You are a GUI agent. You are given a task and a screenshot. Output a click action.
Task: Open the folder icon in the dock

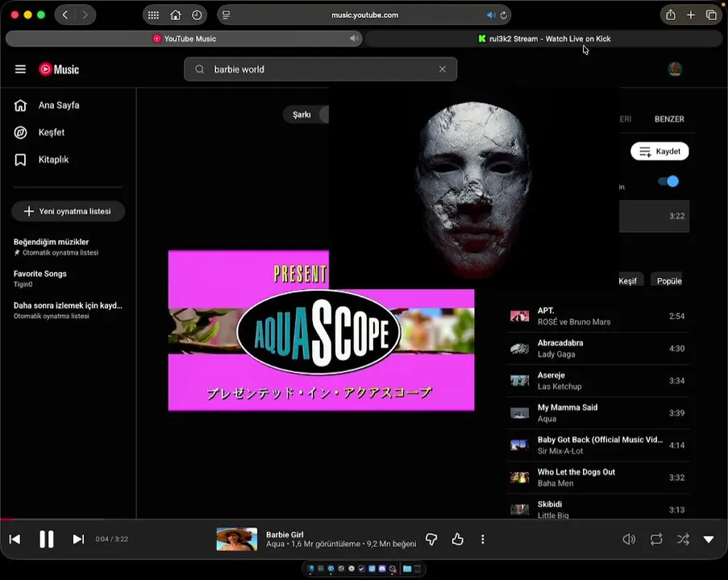tap(407, 569)
